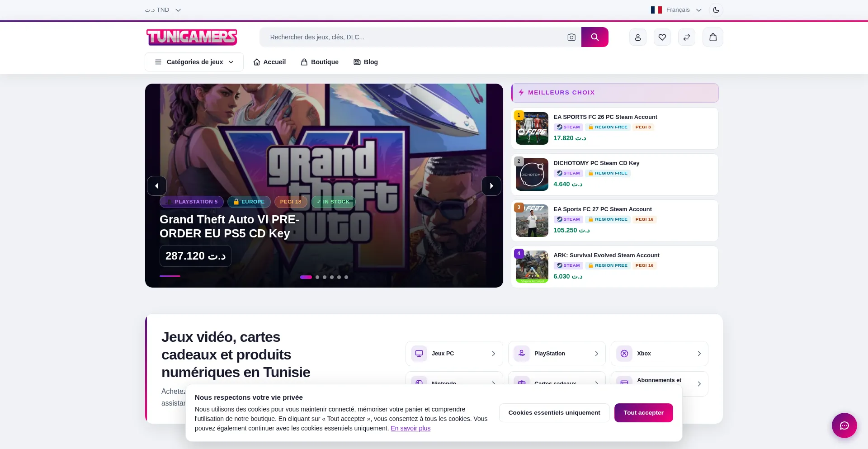Click the Jeux PC monitor icon
The height and width of the screenshot is (449, 868).
point(419,354)
